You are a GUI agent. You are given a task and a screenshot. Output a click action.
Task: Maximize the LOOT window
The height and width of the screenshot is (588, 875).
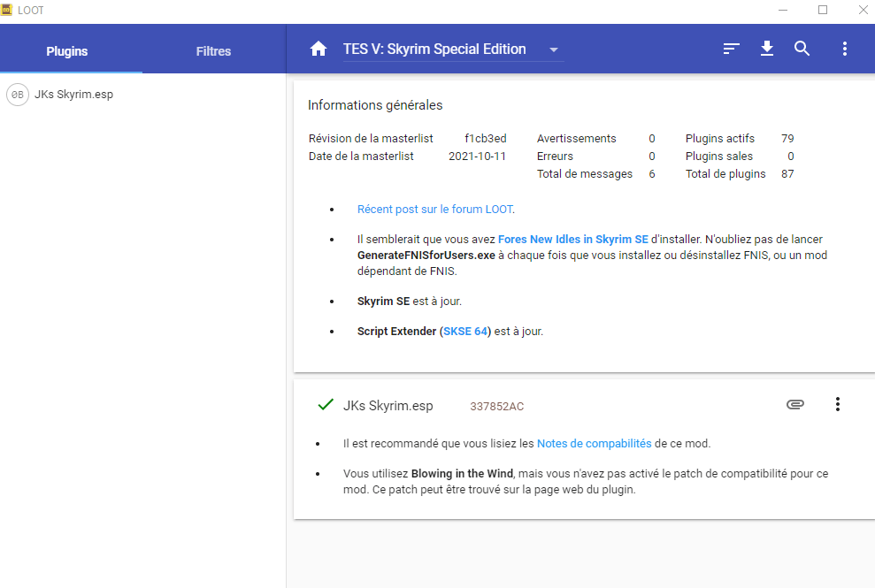823,11
